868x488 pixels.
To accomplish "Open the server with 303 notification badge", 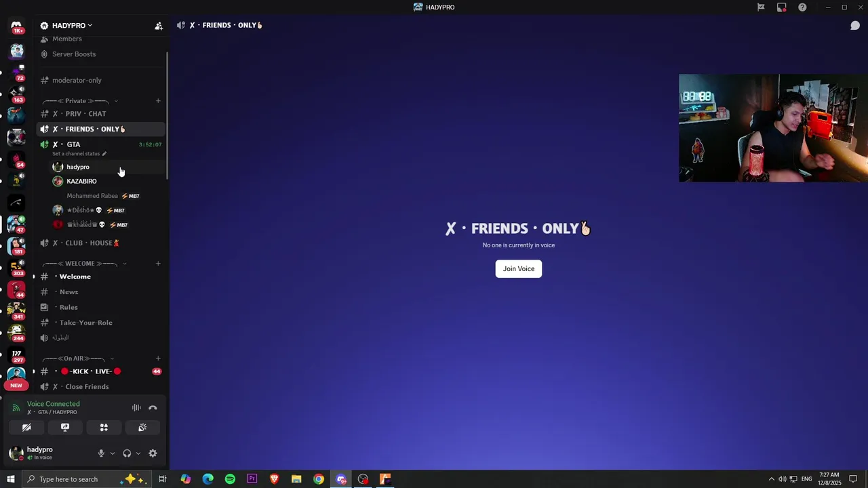I will [x=16, y=267].
